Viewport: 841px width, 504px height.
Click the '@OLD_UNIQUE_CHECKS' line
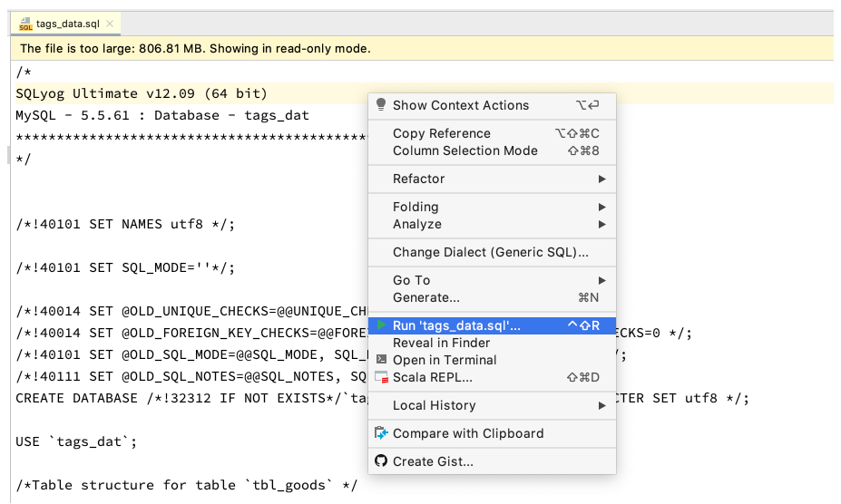(191, 311)
